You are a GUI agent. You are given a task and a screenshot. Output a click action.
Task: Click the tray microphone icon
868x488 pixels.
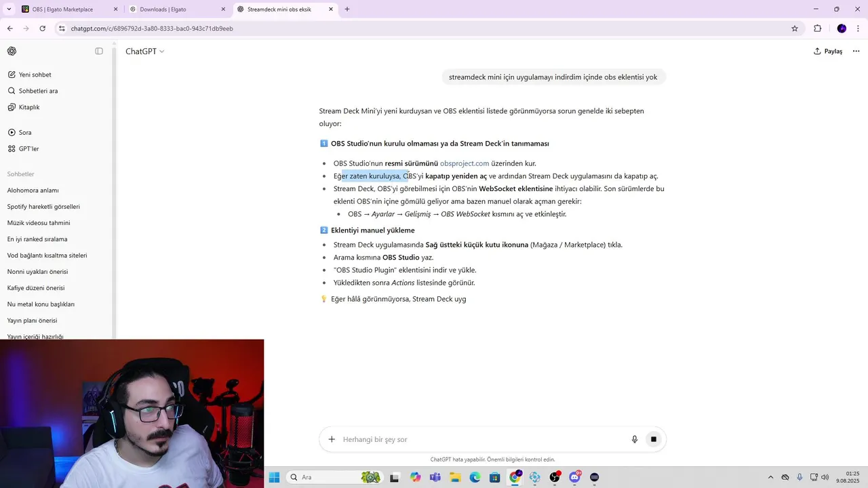click(800, 477)
